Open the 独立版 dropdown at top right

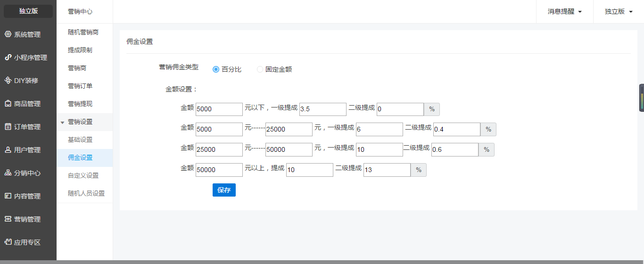click(619, 11)
